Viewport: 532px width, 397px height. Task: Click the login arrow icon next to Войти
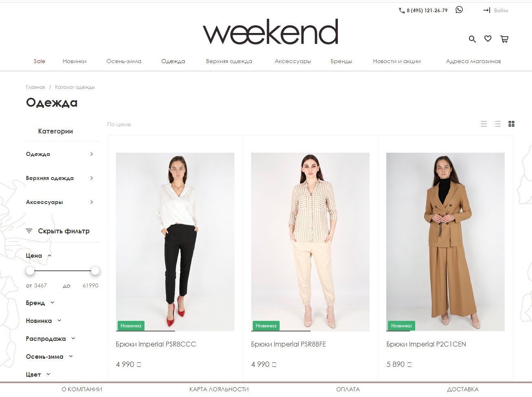tap(487, 10)
